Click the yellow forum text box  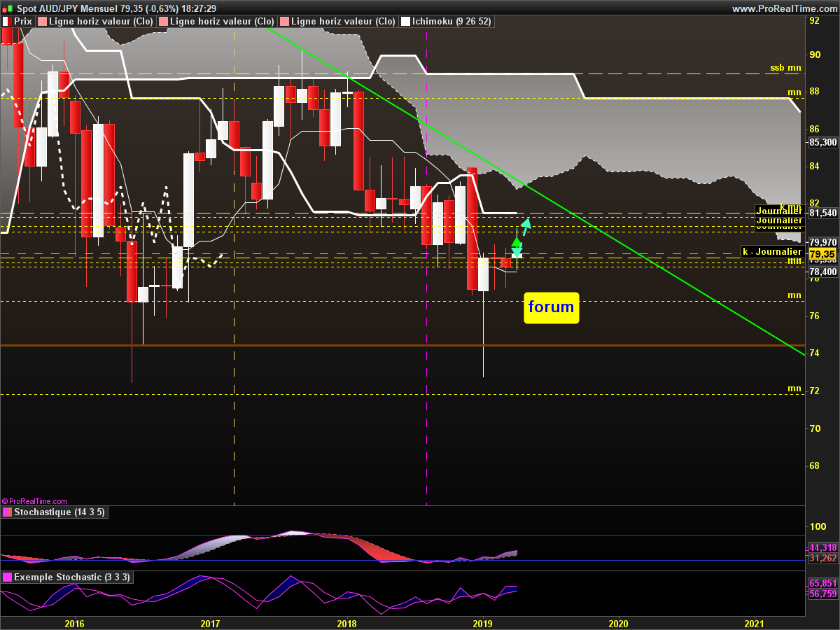tap(552, 307)
